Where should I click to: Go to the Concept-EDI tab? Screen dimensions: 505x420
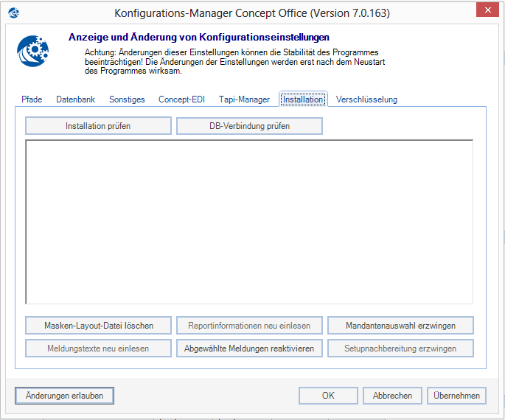181,99
